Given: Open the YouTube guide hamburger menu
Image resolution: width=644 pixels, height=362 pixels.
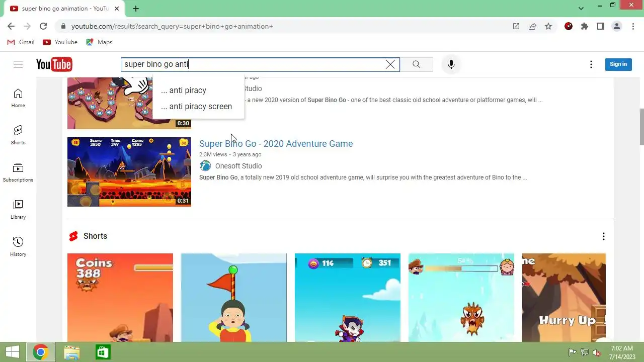Looking at the screenshot, I should 18,64.
